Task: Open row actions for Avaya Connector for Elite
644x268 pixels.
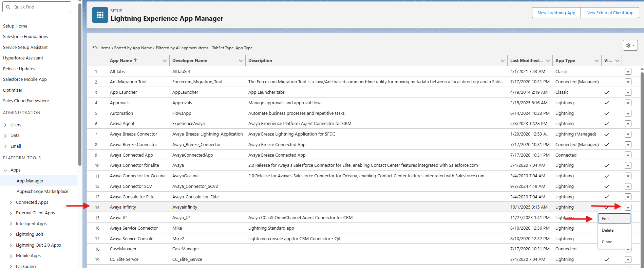Action: click(628, 165)
